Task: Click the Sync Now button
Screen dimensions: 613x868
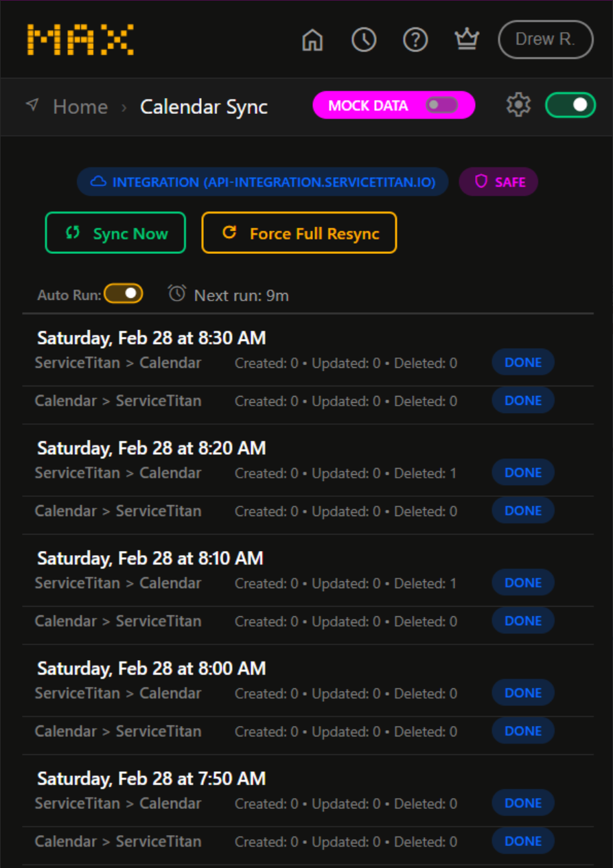Action: (115, 233)
